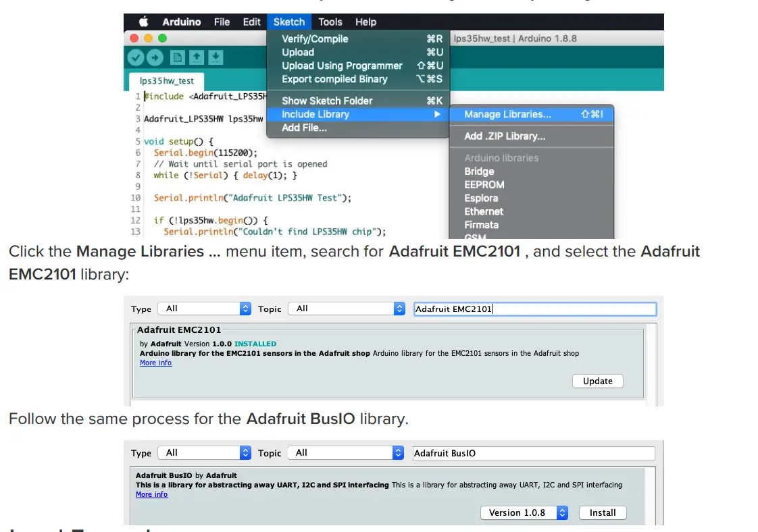The width and height of the screenshot is (758, 532).
Task: Select Manage Libraries from the submenu
Action: click(x=507, y=114)
